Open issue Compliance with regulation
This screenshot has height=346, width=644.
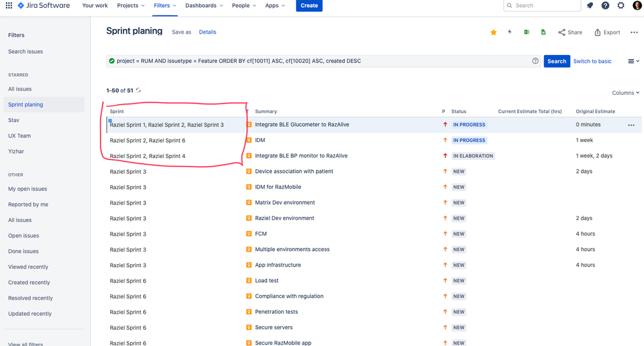(289, 296)
